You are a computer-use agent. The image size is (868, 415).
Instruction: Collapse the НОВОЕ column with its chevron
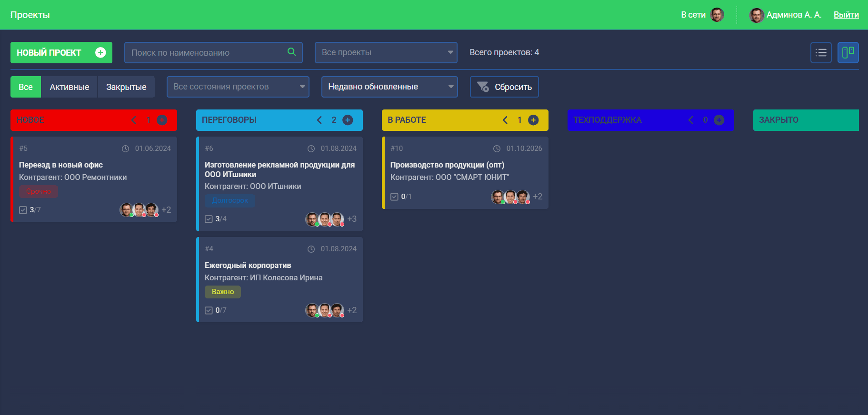pyautogui.click(x=134, y=120)
